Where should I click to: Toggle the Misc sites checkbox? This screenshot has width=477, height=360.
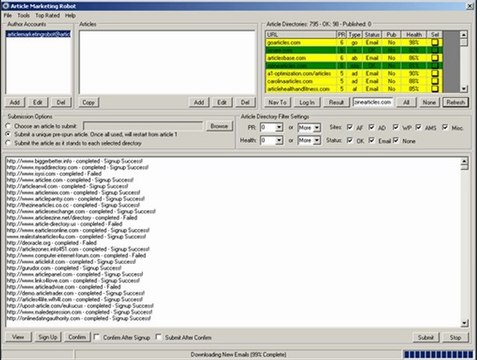[445, 127]
